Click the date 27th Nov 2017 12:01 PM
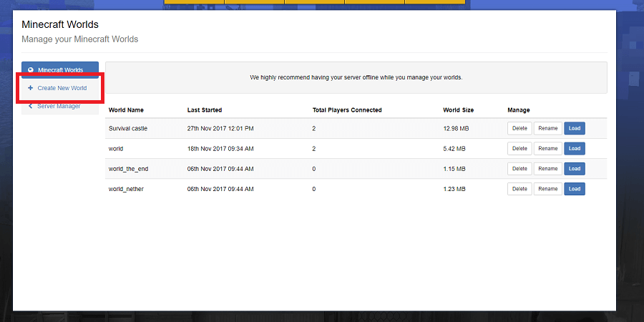Viewport: 644px width, 322px height. pos(220,129)
